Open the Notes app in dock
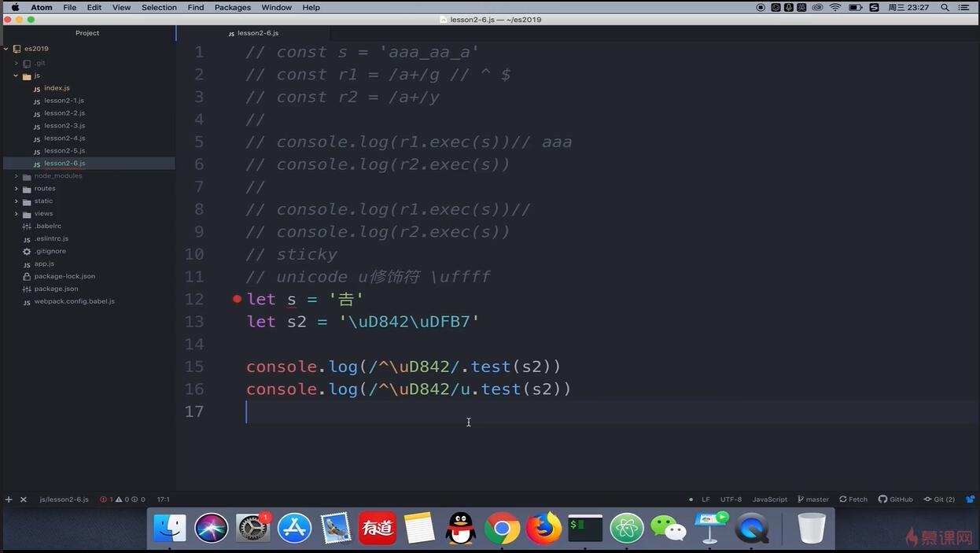 419,528
